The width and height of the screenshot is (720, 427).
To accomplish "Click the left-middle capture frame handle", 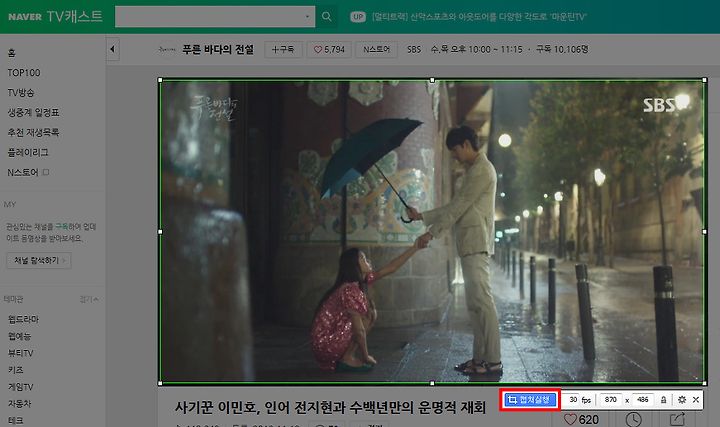I will click(x=160, y=231).
